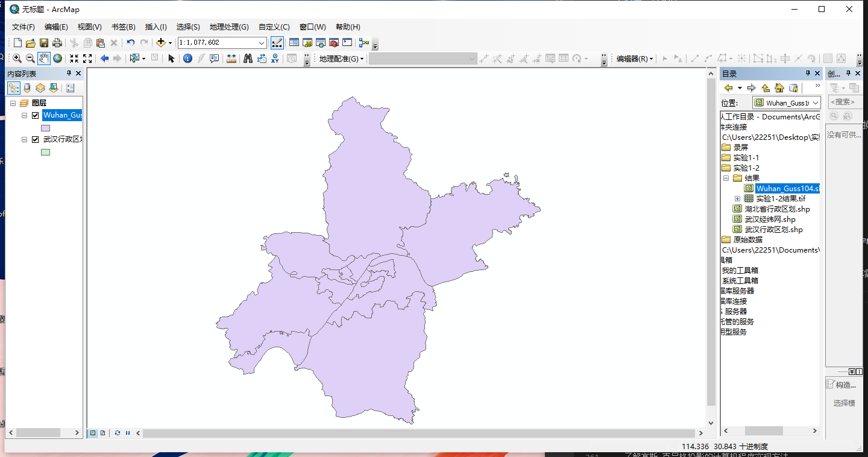
Task: Open the Go To XY tool
Action: coord(275,58)
